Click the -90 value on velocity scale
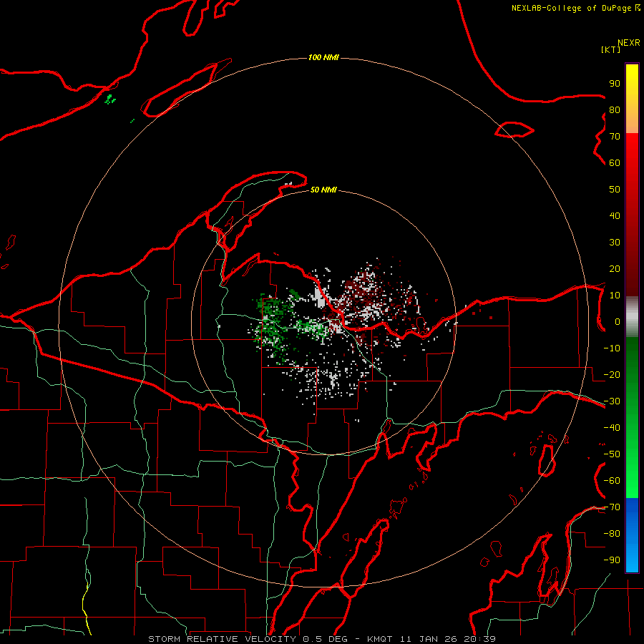 (612, 560)
